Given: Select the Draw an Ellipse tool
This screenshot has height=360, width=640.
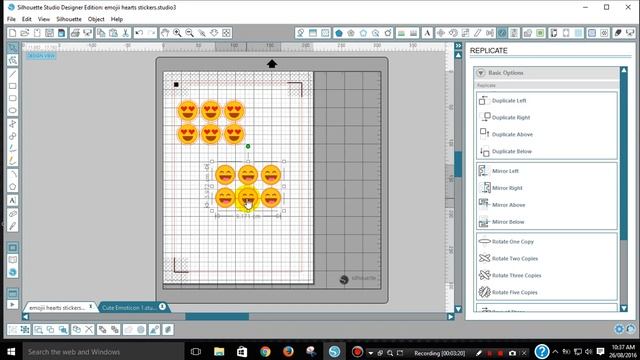Looking at the screenshot, I should [x=13, y=111].
